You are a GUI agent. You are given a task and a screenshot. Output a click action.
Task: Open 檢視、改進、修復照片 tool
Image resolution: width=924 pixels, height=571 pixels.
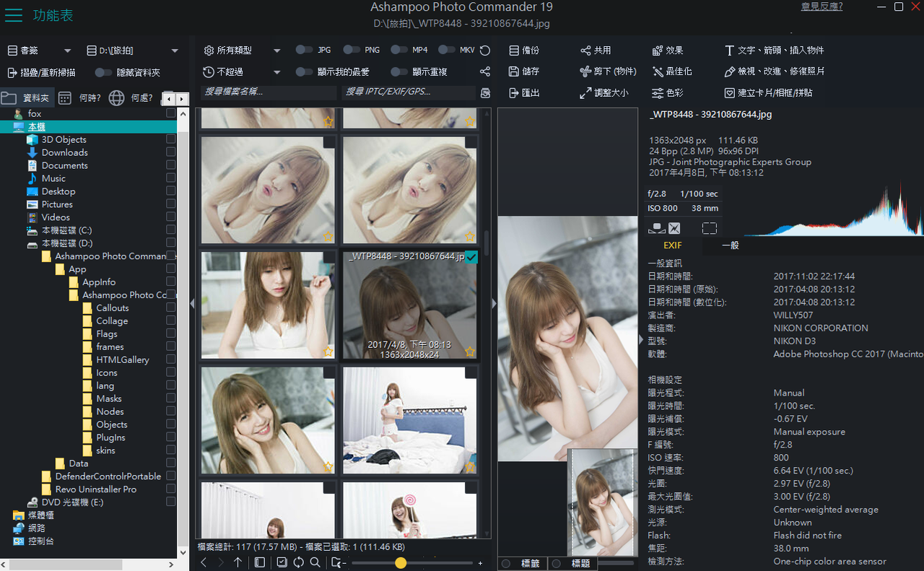click(775, 71)
